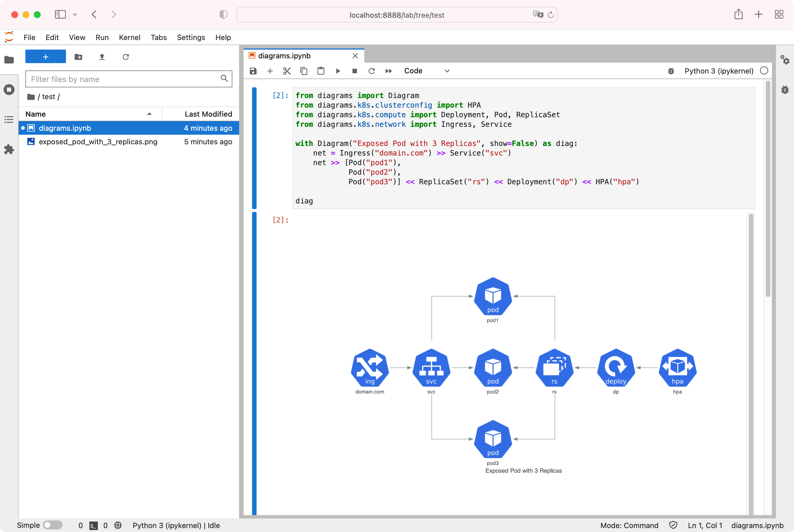
Task: Save the notebook with the save icon
Action: click(x=253, y=71)
